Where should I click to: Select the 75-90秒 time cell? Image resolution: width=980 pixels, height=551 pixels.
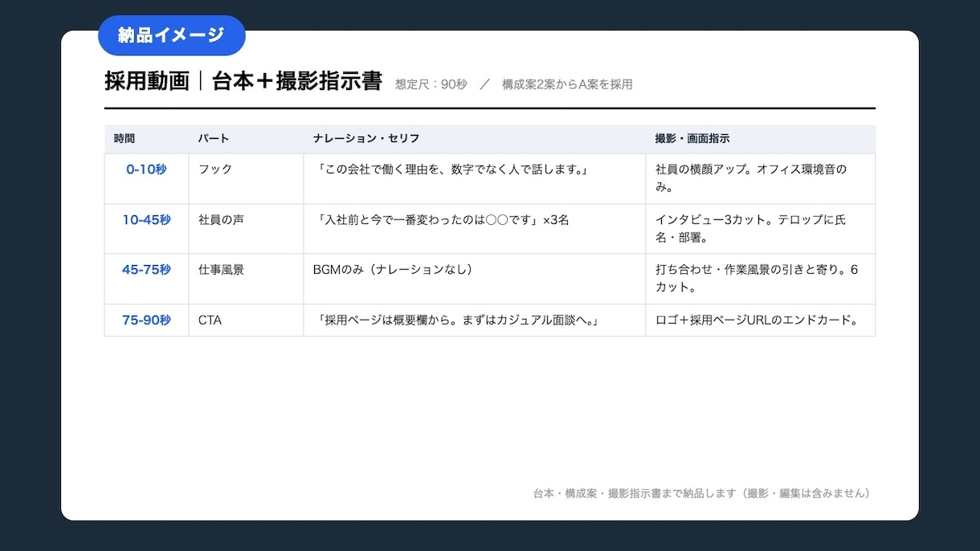click(146, 320)
